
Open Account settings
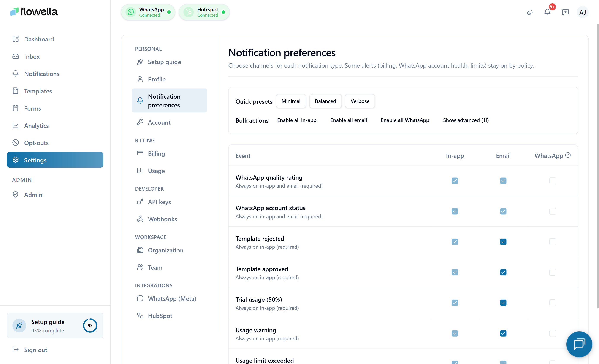pos(169,122)
